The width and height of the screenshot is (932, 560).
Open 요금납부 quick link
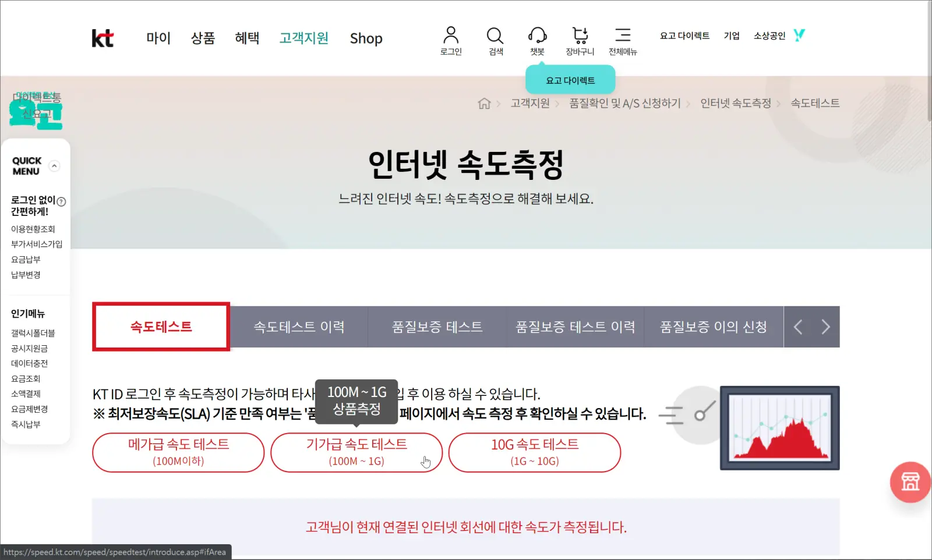pos(26,259)
